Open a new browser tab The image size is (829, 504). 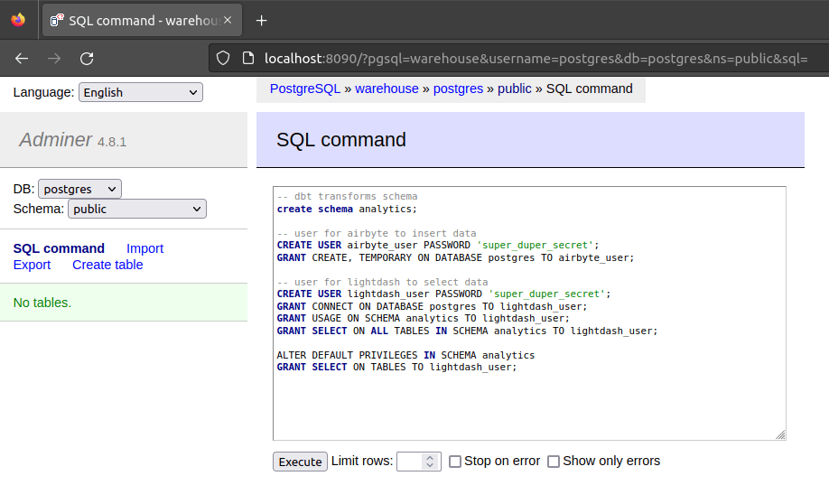[261, 20]
